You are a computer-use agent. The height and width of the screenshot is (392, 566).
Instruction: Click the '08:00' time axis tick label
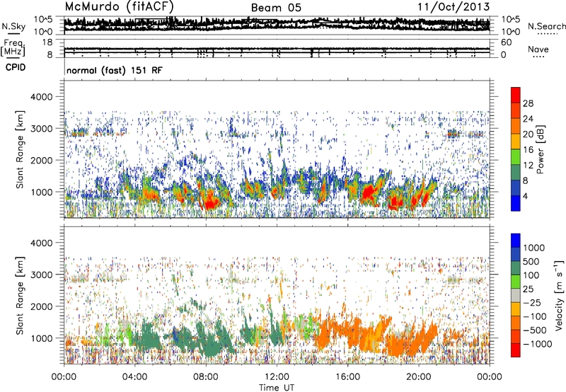(206, 377)
